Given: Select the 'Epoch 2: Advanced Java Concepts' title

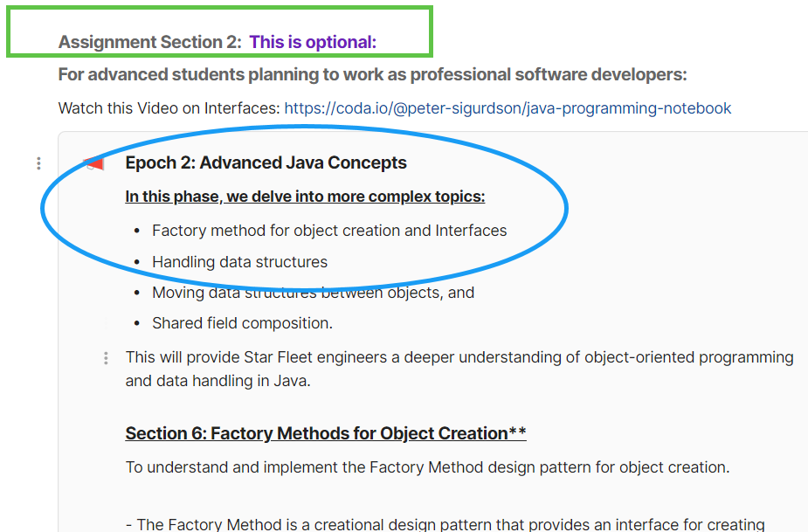Looking at the screenshot, I should (x=266, y=162).
